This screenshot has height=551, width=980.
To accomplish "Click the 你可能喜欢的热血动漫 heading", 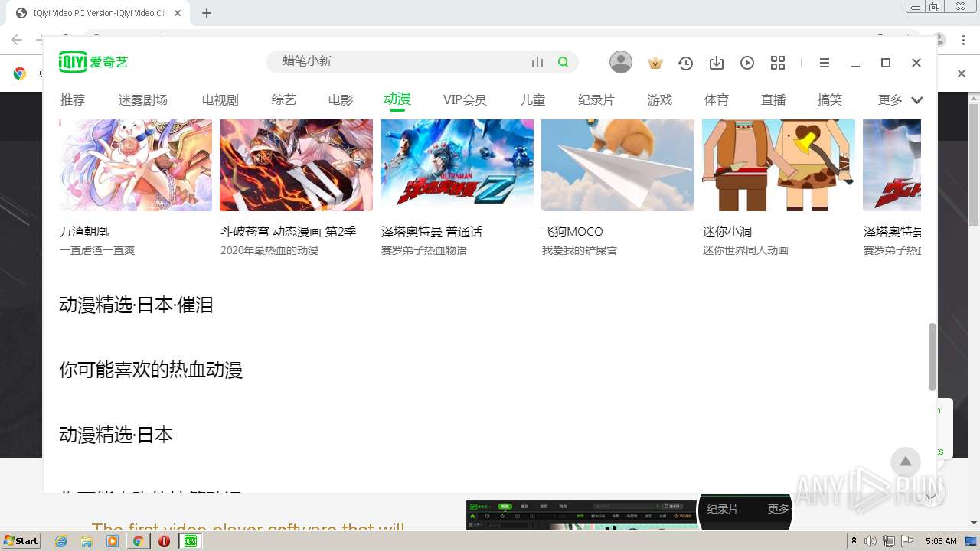I will coord(151,370).
